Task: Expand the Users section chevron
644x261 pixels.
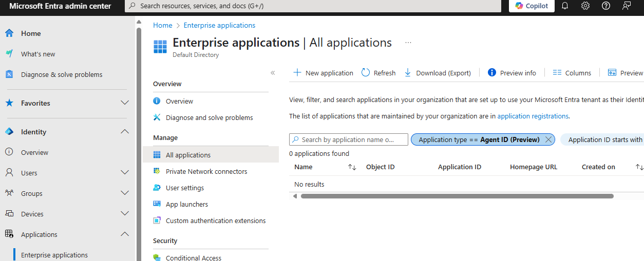Action: tap(125, 173)
